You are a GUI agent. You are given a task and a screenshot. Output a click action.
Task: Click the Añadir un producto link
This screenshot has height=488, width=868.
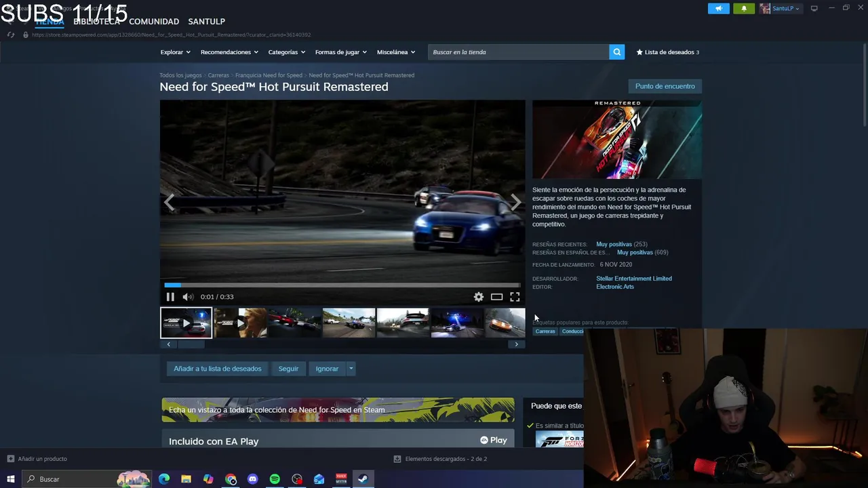pos(42,459)
